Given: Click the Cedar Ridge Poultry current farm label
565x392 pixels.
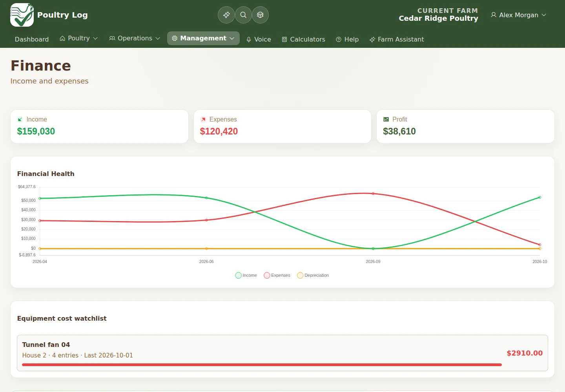Looking at the screenshot, I should (438, 18).
